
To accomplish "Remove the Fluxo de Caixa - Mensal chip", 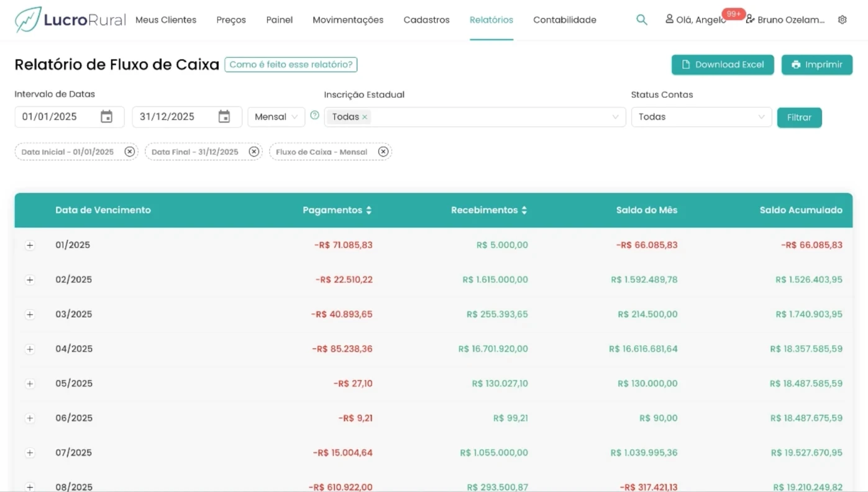I will coord(383,152).
